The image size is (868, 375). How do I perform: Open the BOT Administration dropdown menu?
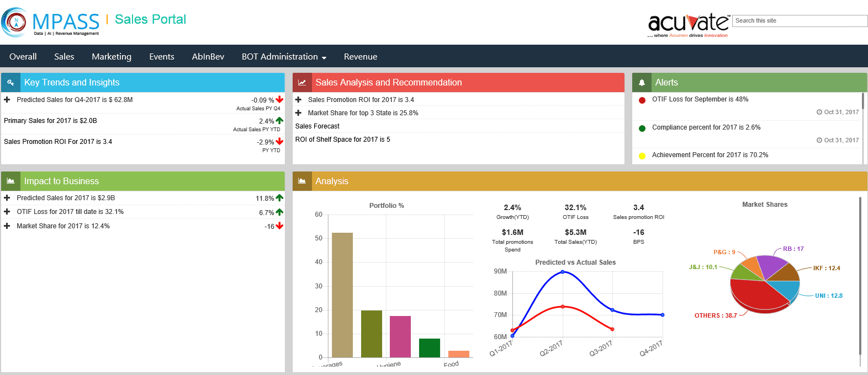coord(284,57)
